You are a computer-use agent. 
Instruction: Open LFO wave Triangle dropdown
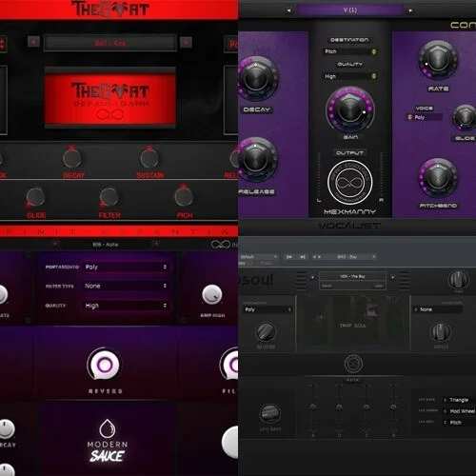[459, 400]
